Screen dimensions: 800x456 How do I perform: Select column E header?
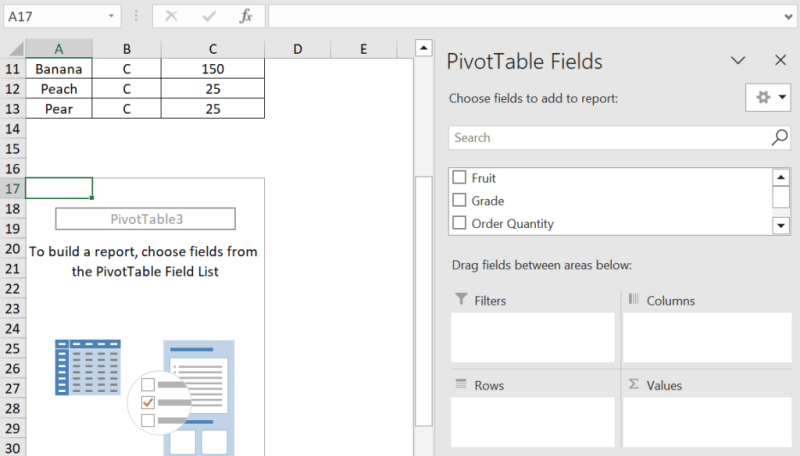(x=363, y=49)
